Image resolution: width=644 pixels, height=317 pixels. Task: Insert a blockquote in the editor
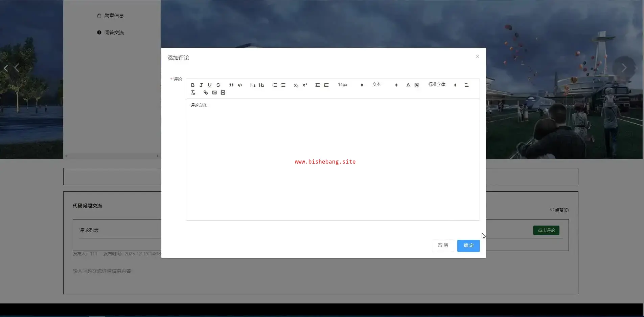231,85
